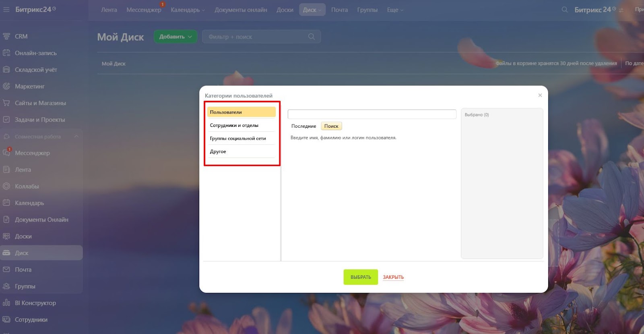Click the Mail envelope icon in sidebar

click(6, 270)
